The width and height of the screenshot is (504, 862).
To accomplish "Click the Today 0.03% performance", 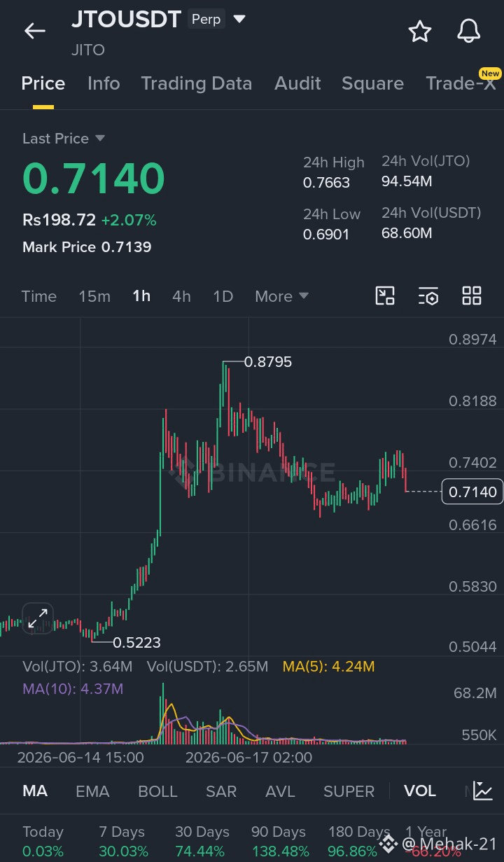I will 43,841.
